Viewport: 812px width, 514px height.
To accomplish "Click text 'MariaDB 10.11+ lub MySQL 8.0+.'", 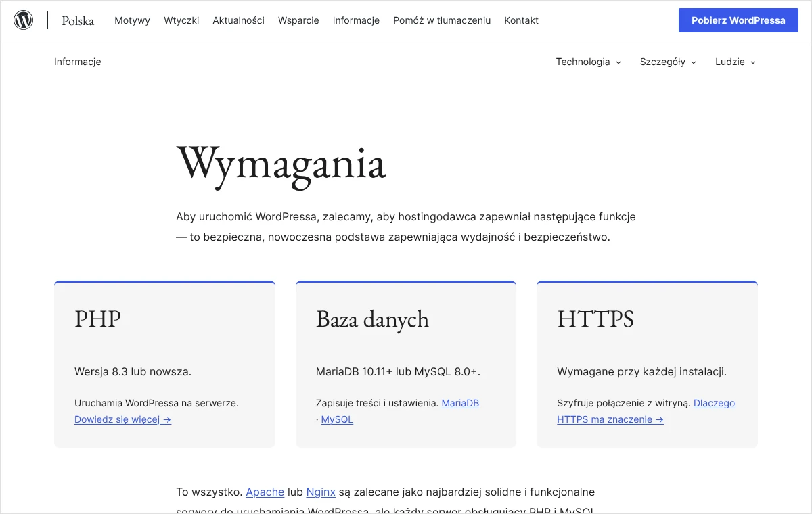I will click(x=398, y=371).
